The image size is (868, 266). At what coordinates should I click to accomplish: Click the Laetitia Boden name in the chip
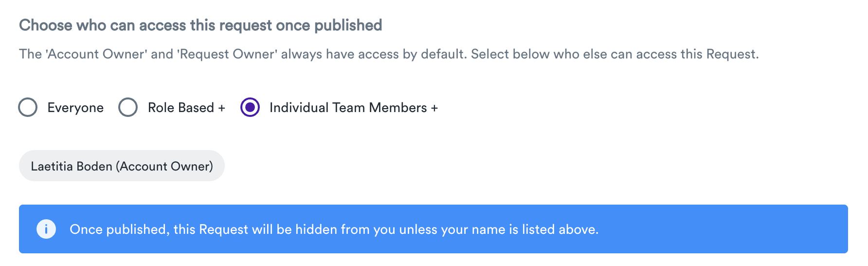click(72, 166)
